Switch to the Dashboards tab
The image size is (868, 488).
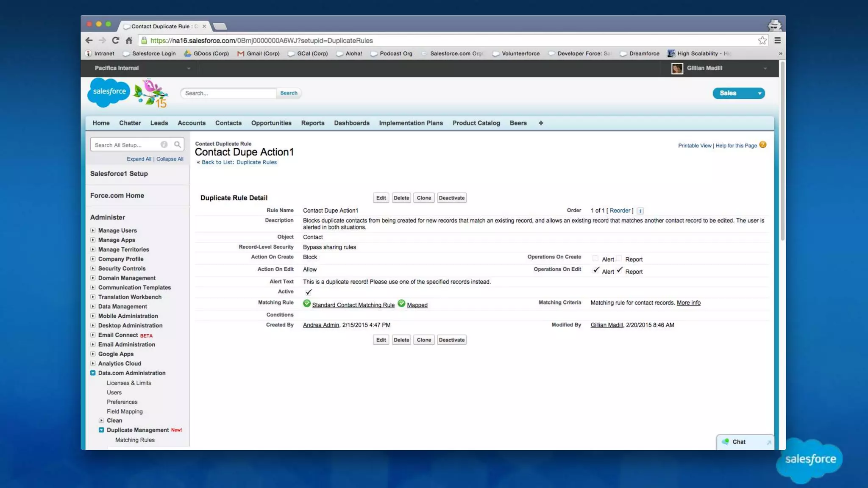351,123
